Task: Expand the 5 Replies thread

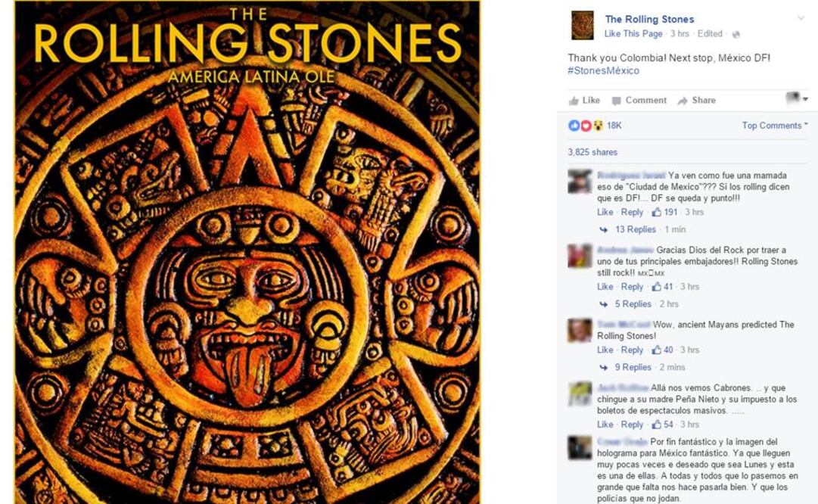Action: coord(633,304)
